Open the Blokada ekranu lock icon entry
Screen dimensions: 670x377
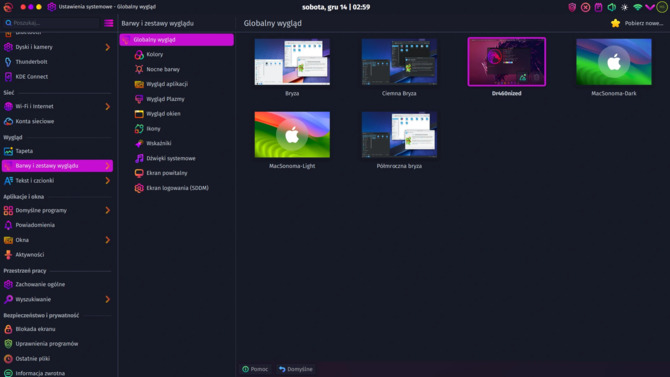[x=8, y=329]
